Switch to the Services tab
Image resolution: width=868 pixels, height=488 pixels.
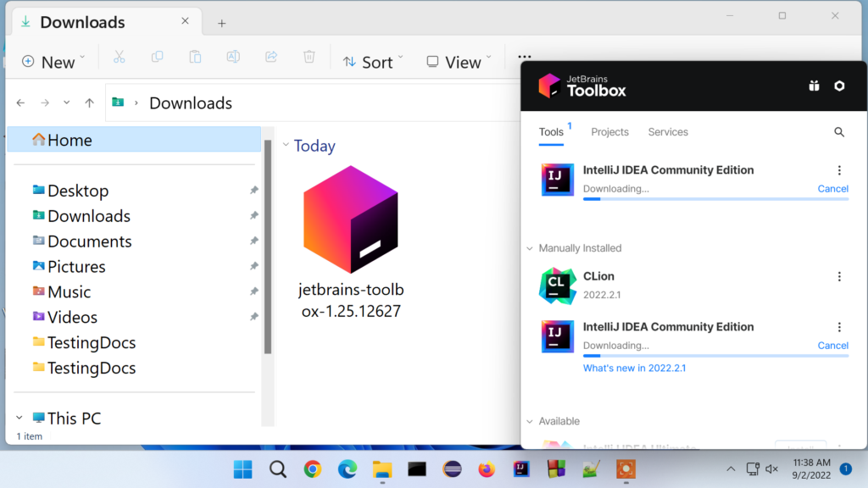pyautogui.click(x=667, y=132)
